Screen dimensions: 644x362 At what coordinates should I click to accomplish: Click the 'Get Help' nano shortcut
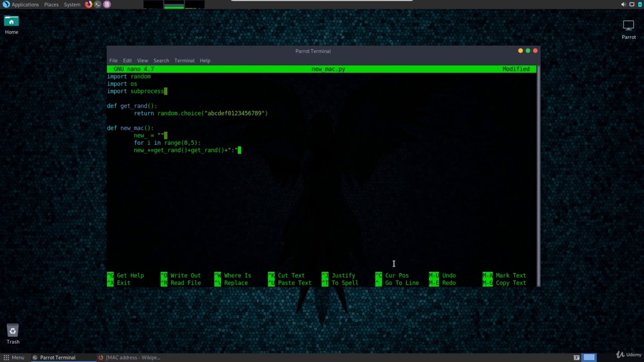(x=125, y=276)
